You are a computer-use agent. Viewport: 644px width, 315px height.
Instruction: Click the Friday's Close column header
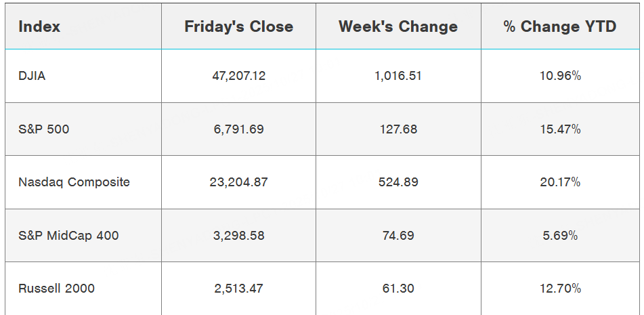click(x=238, y=27)
